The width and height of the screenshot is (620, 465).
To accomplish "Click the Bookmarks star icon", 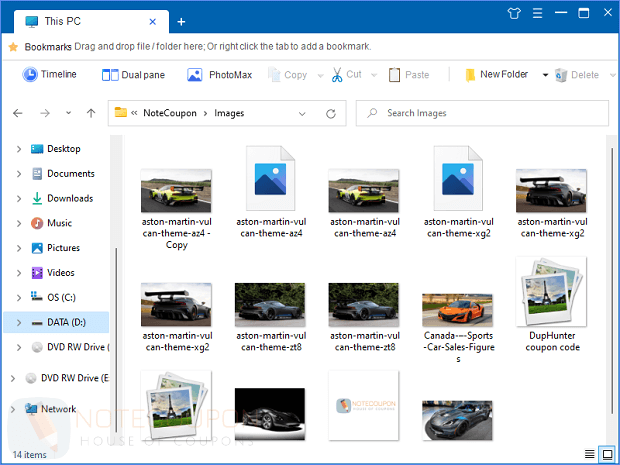I will coord(13,47).
